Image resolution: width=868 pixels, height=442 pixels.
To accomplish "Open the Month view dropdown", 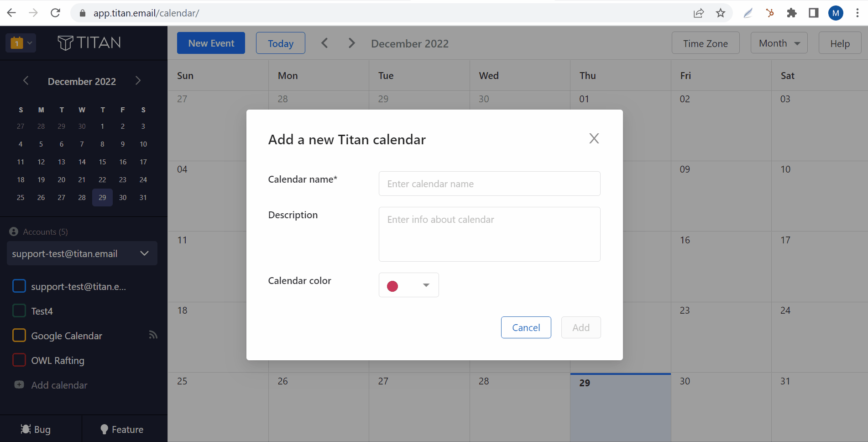I will click(x=779, y=43).
